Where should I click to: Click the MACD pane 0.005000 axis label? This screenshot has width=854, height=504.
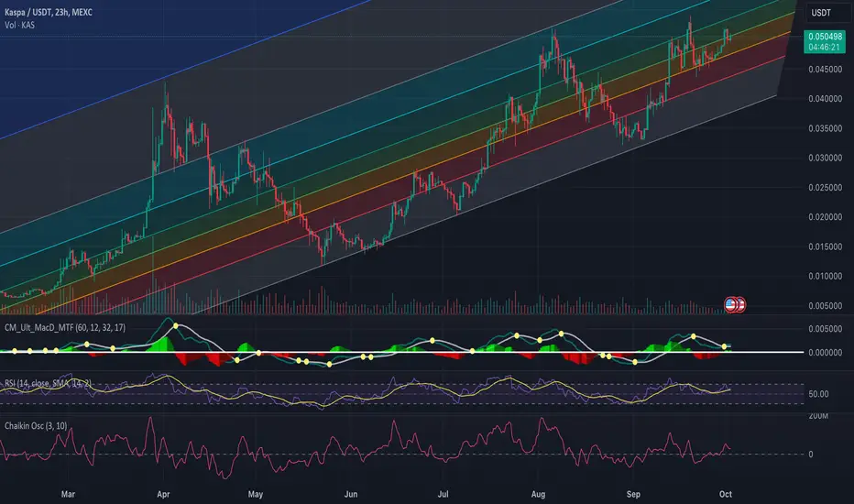825,329
